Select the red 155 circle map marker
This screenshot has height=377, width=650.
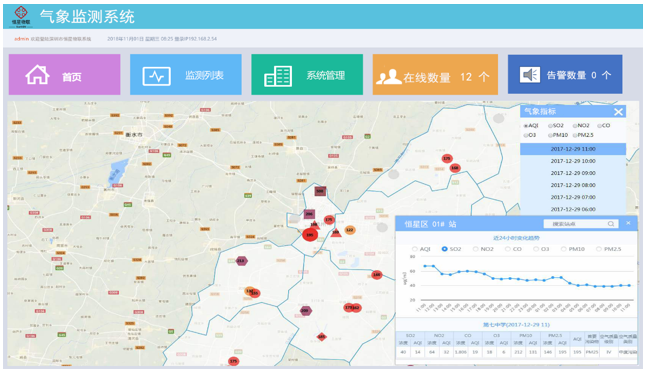pyautogui.click(x=255, y=293)
